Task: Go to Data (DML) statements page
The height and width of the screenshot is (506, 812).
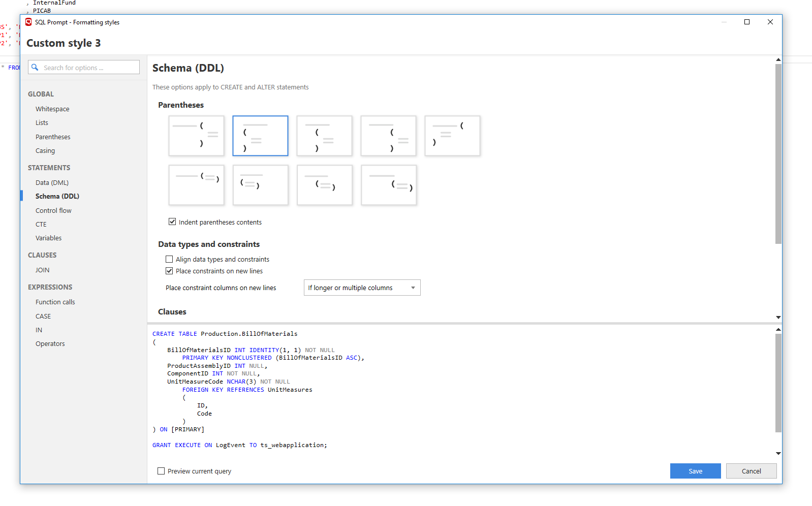Action: [x=52, y=183]
